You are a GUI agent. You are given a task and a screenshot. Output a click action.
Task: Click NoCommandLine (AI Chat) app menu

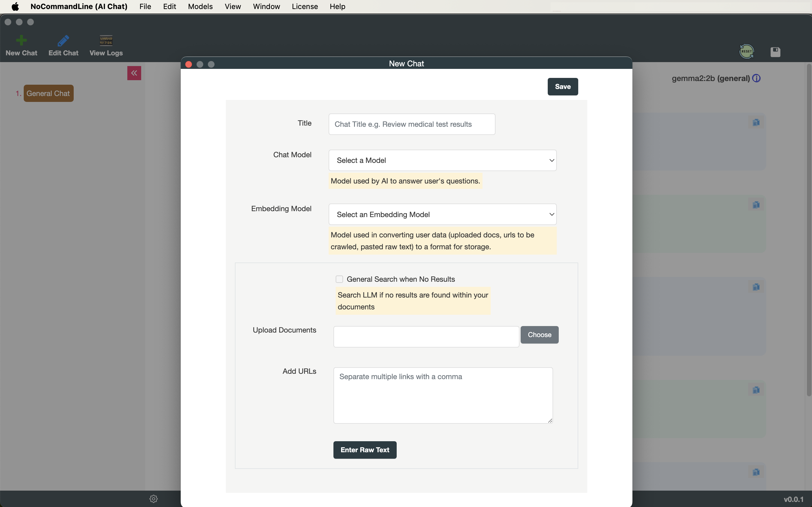[x=79, y=6]
